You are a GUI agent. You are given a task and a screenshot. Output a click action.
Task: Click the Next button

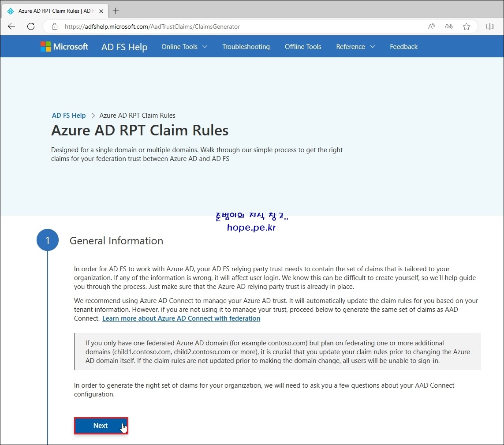101,426
